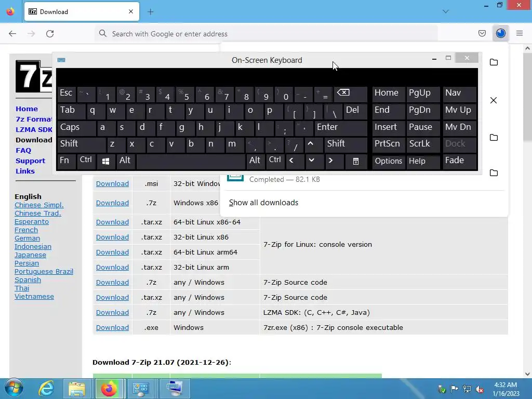Launch Internet Explorer from taskbar
The image size is (532, 399).
click(46, 388)
